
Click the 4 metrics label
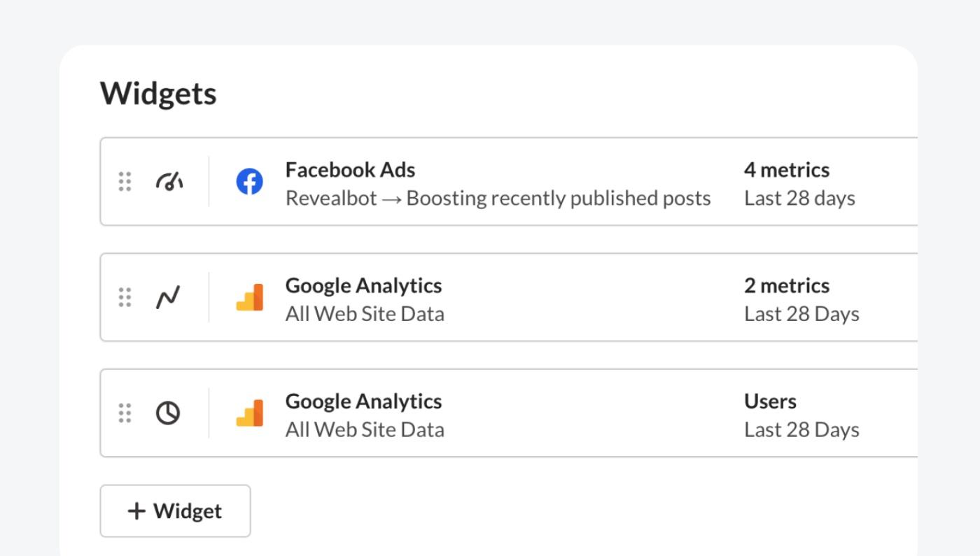click(x=787, y=170)
